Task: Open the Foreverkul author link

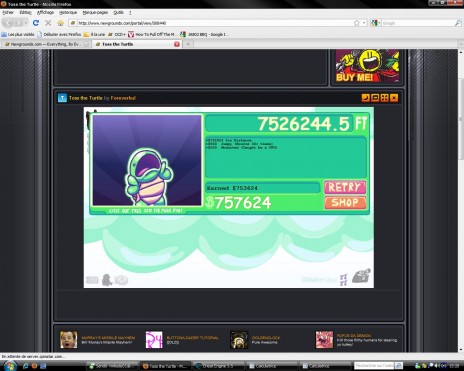Action: (x=123, y=98)
